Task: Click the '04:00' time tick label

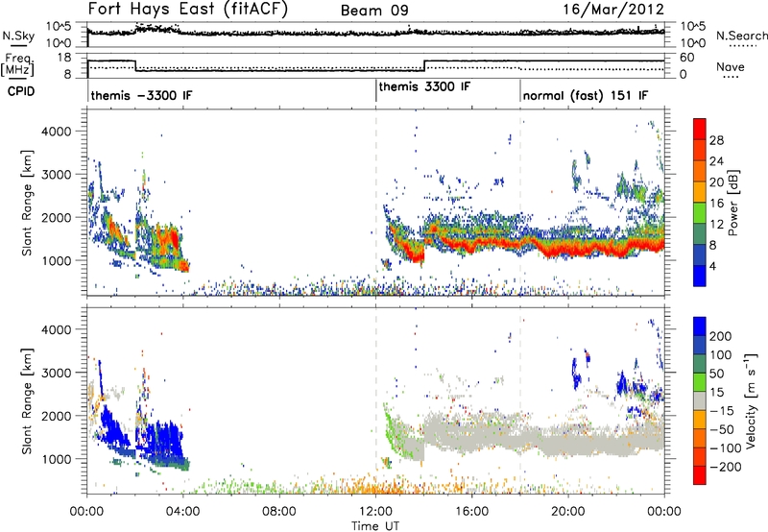Action: click(183, 512)
